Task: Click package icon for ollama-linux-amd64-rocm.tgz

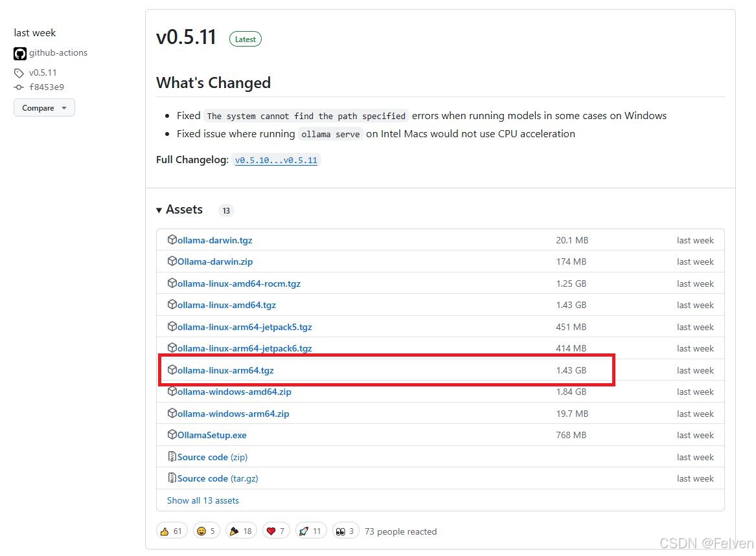Action: (x=172, y=283)
